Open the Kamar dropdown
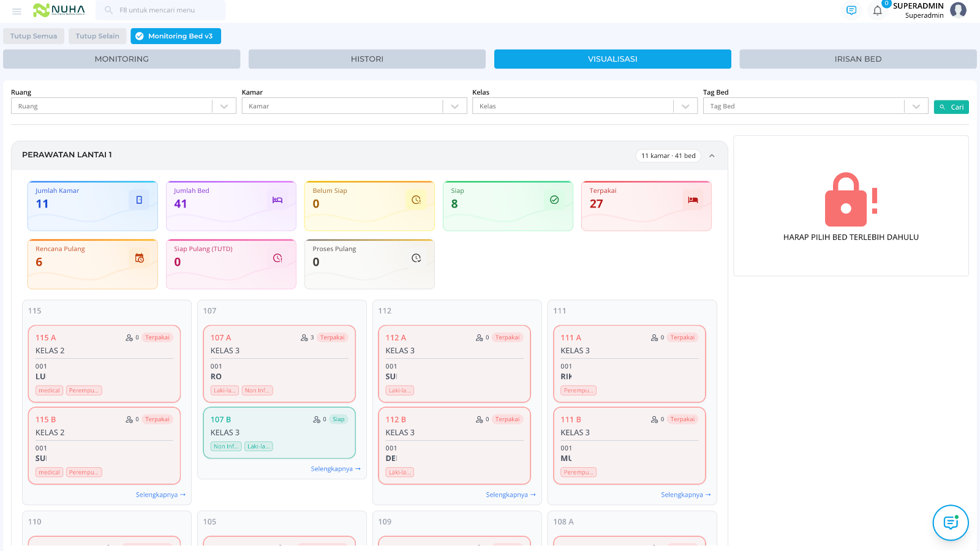 click(354, 106)
